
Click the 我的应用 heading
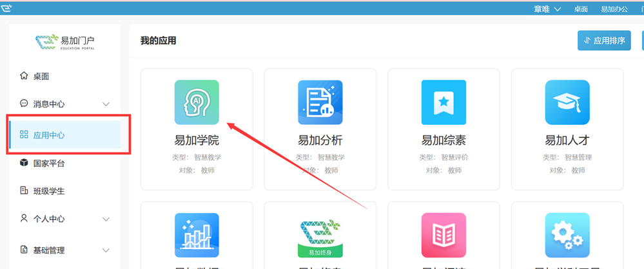tap(158, 41)
